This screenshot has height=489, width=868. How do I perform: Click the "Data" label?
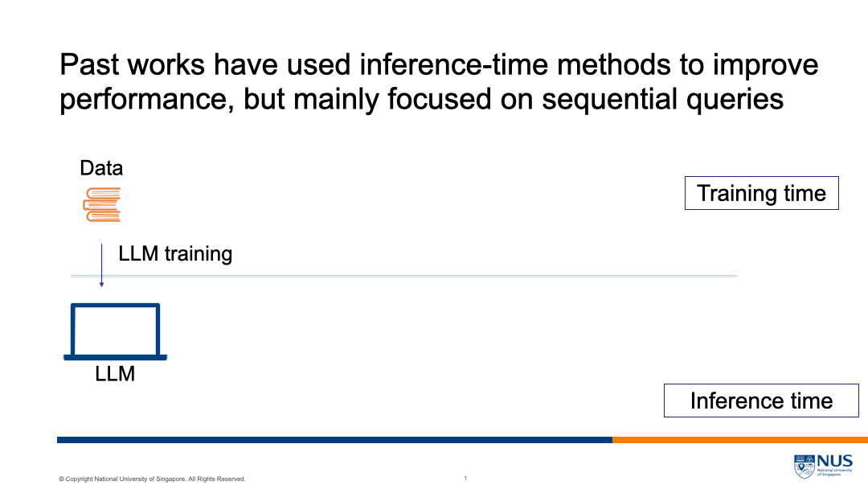tap(101, 168)
